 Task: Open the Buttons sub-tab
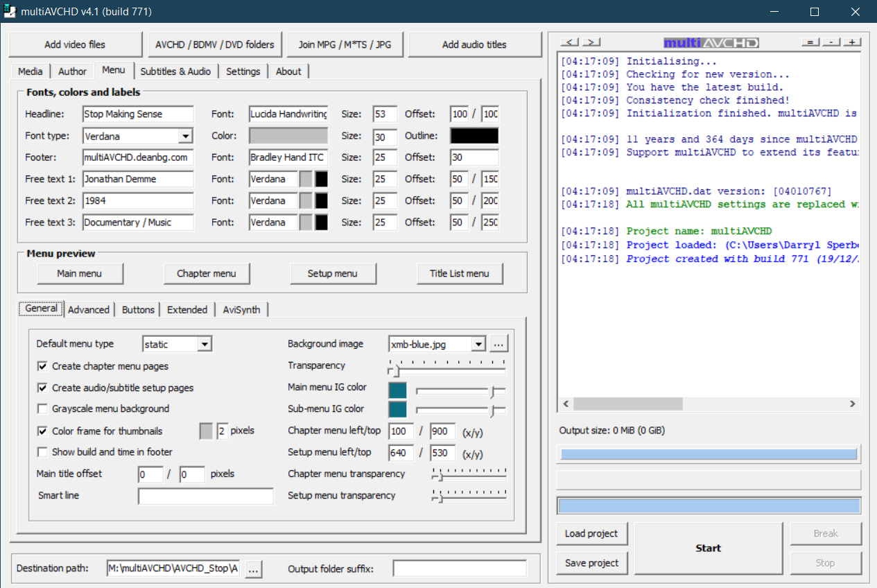pos(138,310)
